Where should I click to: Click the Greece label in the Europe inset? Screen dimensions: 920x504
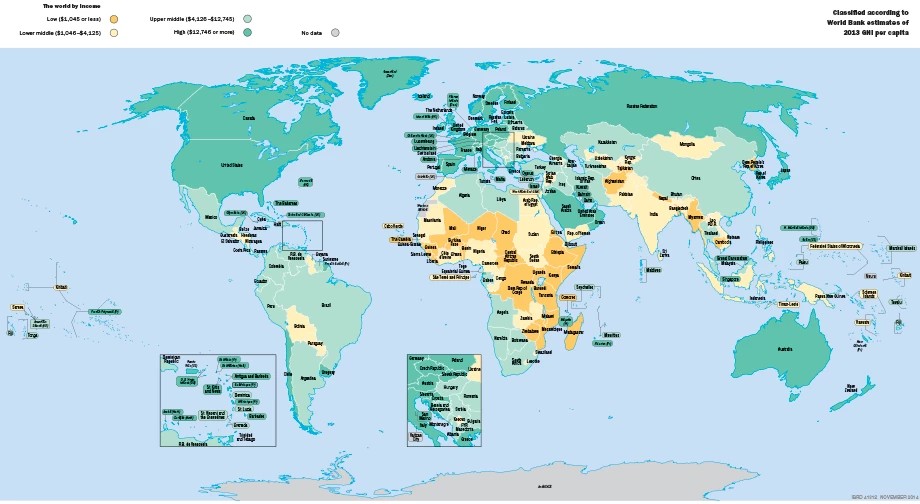(466, 439)
